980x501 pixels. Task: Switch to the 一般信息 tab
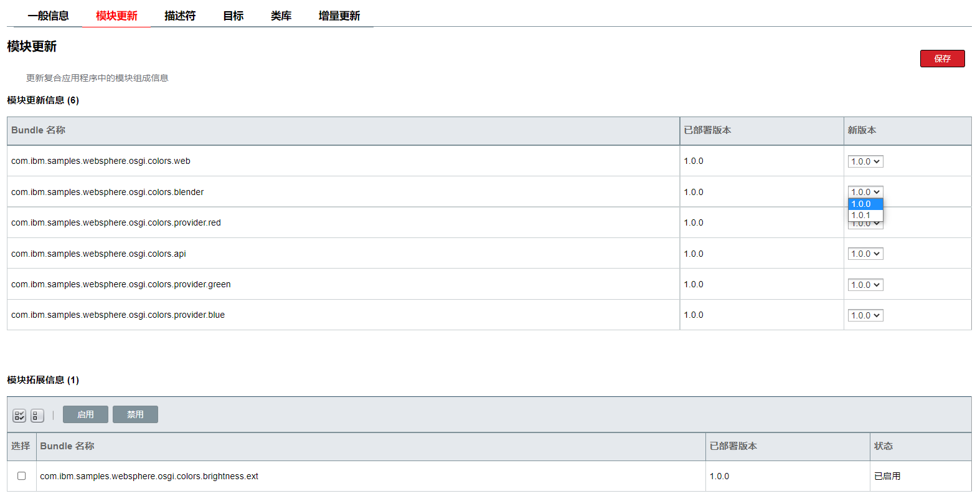coord(49,16)
